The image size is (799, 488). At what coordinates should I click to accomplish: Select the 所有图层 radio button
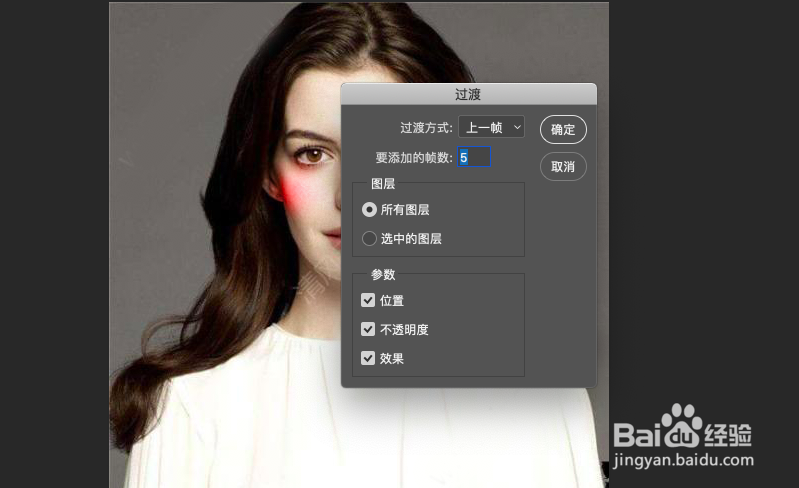pyautogui.click(x=369, y=209)
